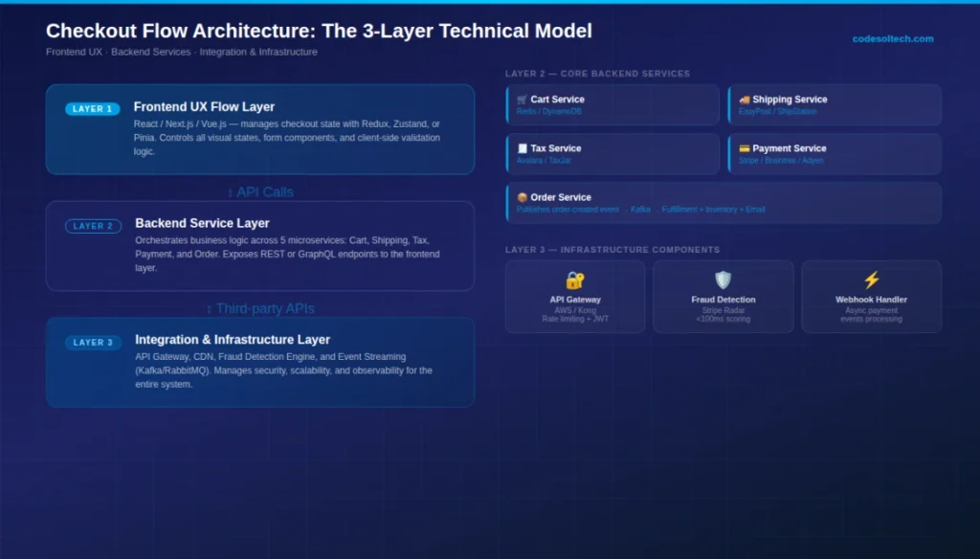Open the Payment Service card
Image resolution: width=980 pixels, height=559 pixels.
click(834, 153)
